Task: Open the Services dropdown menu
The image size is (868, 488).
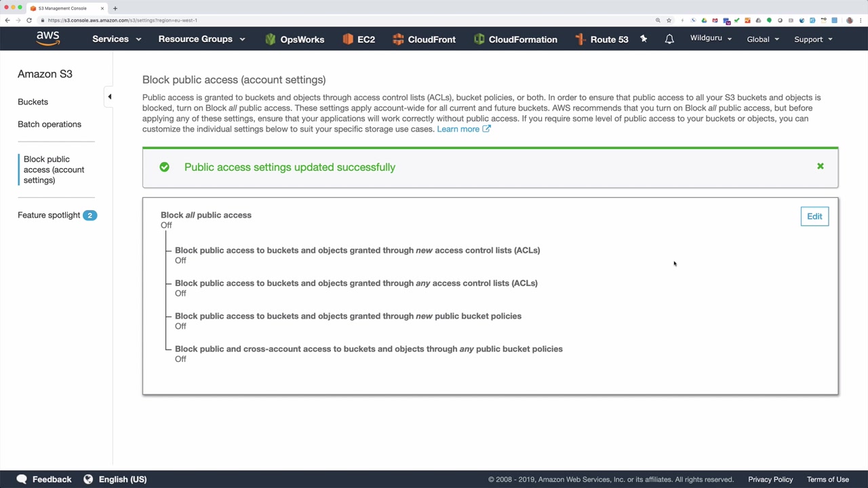Action: point(117,39)
